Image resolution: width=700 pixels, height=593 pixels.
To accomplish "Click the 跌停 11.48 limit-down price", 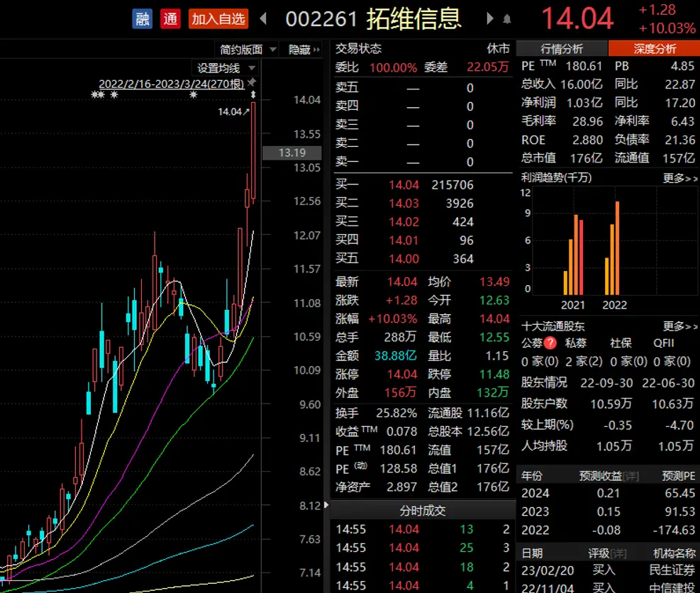I will pos(494,375).
